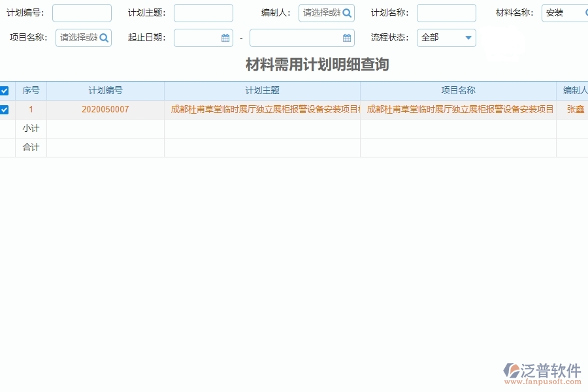The width and height of the screenshot is (588, 392).
Task: Click the 成都杜甫草堂 project name link
Action: (457, 109)
